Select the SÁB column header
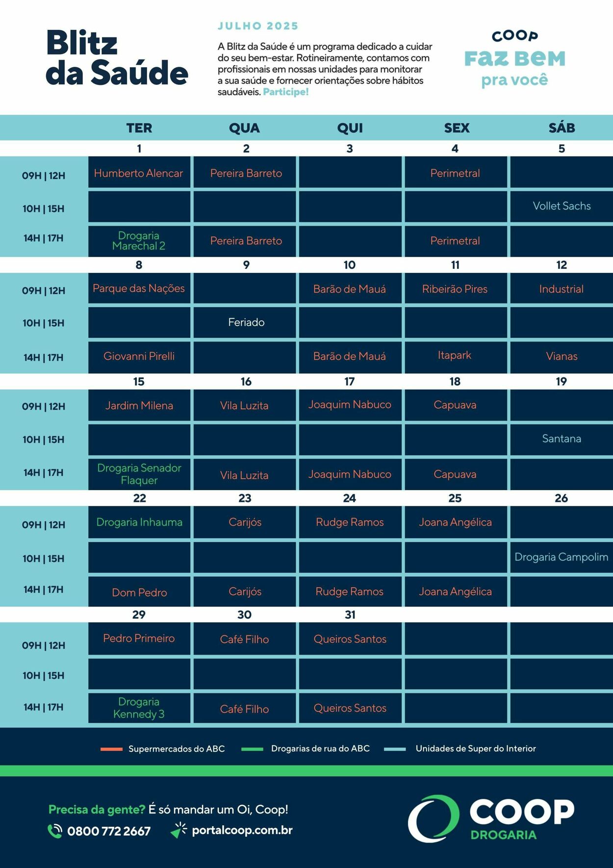Image resolution: width=613 pixels, height=868 pixels. pyautogui.click(x=562, y=128)
